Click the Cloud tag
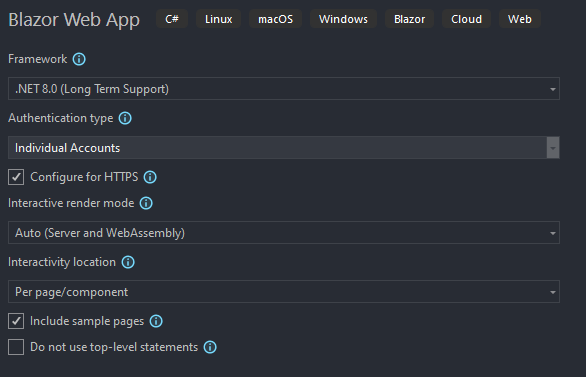Image resolution: width=586 pixels, height=377 pixels. coord(466,19)
